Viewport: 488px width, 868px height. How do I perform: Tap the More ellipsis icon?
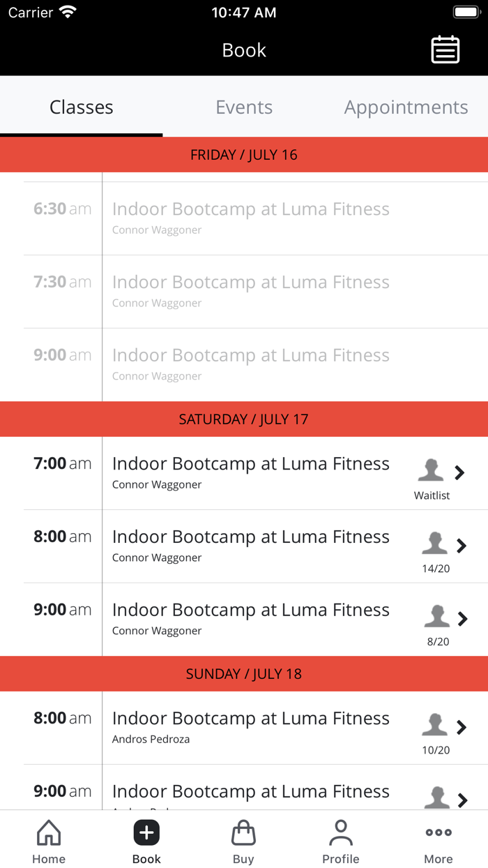click(438, 839)
